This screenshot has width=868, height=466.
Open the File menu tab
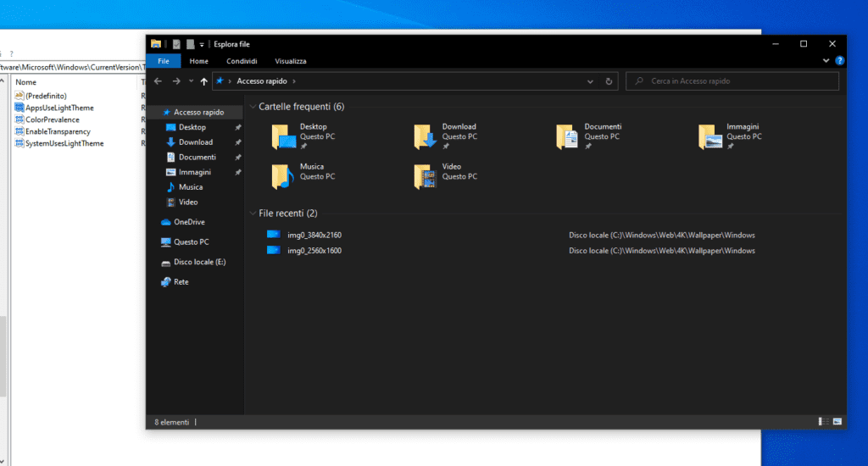click(x=163, y=61)
